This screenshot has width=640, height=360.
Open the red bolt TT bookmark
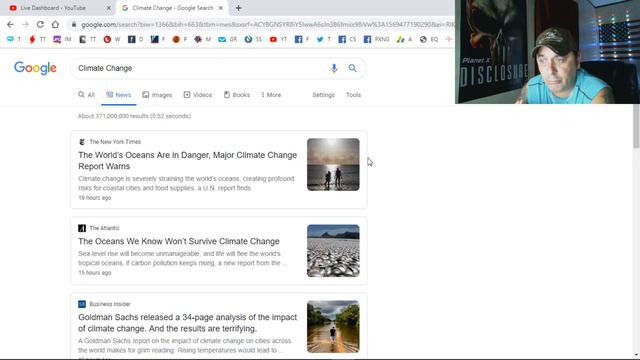coord(38,39)
